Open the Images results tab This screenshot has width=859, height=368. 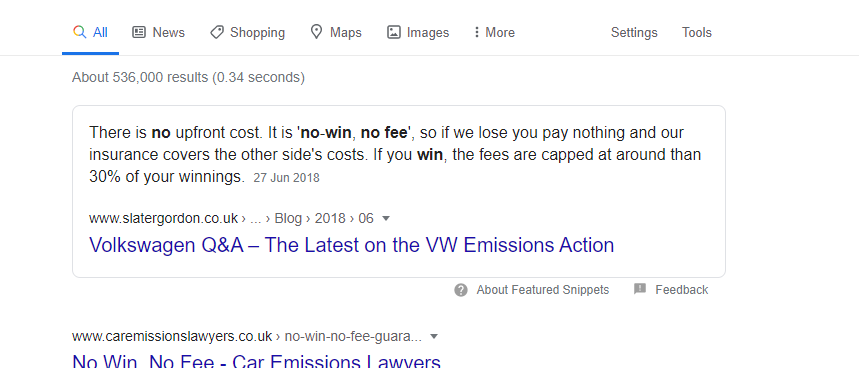(x=418, y=32)
